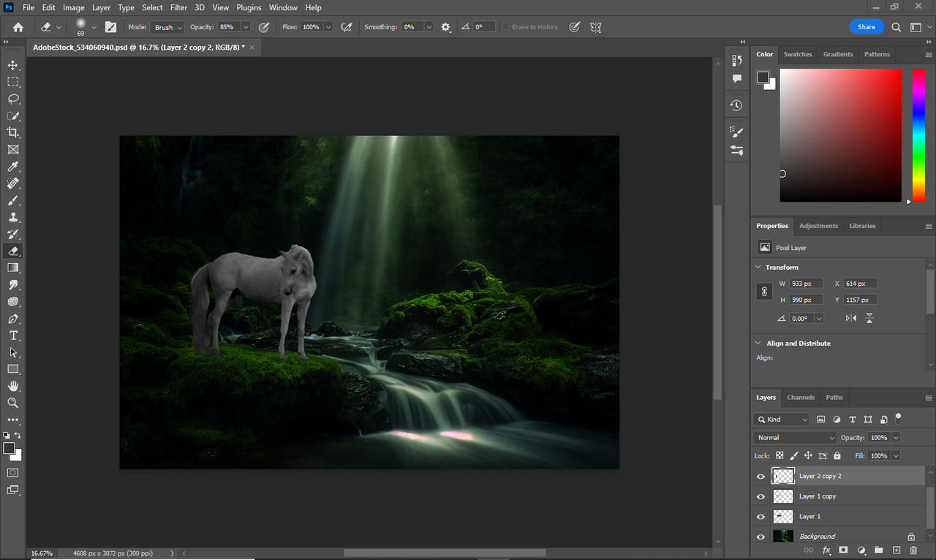Switch to the Swatches tab
The height and width of the screenshot is (560, 936).
pyautogui.click(x=798, y=54)
